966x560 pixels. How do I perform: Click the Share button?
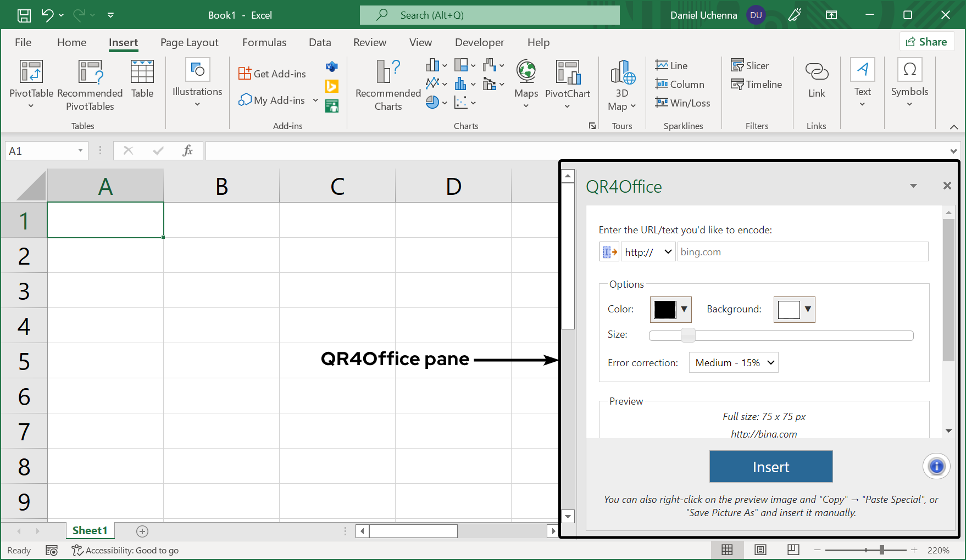click(926, 42)
